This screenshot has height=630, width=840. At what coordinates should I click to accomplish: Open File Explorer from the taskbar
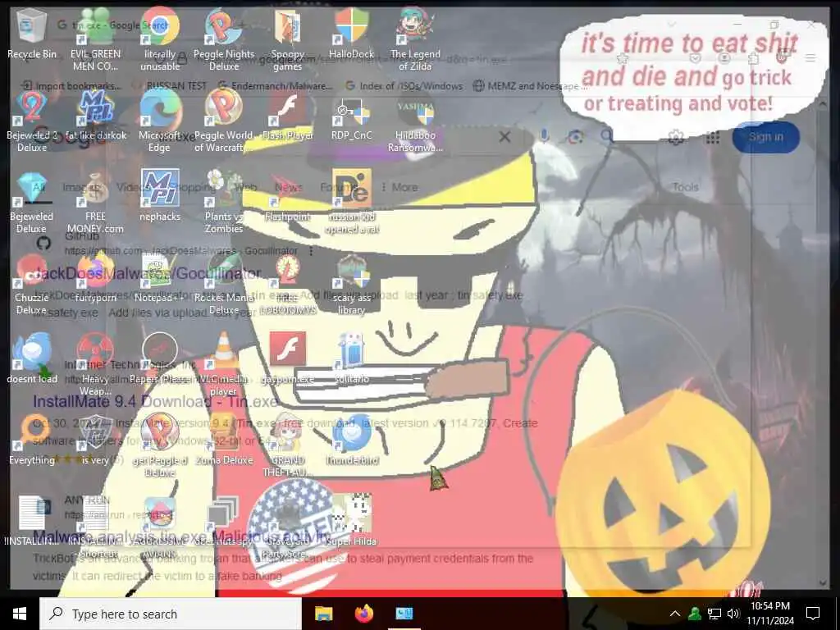tap(323, 614)
